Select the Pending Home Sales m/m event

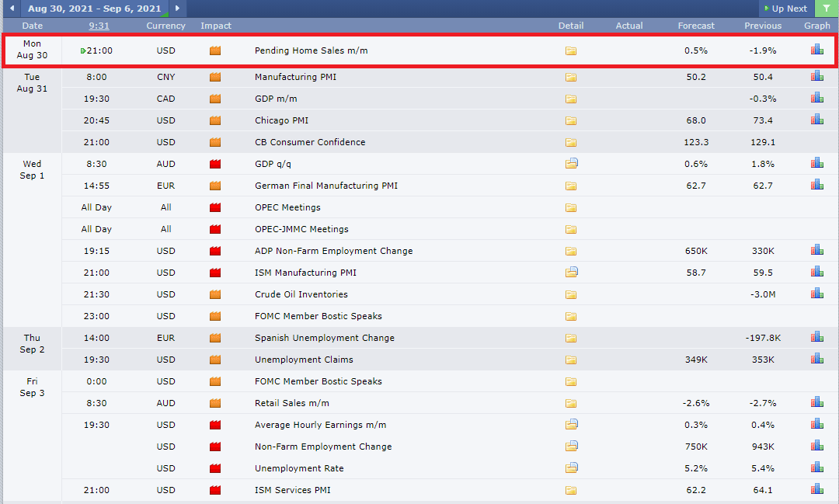point(311,50)
